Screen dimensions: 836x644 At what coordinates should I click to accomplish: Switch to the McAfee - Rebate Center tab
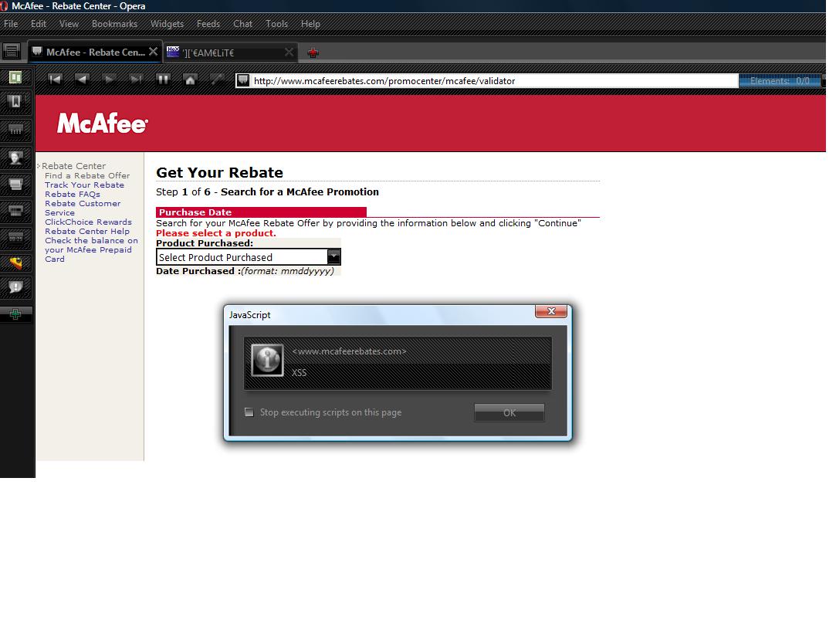(94, 52)
